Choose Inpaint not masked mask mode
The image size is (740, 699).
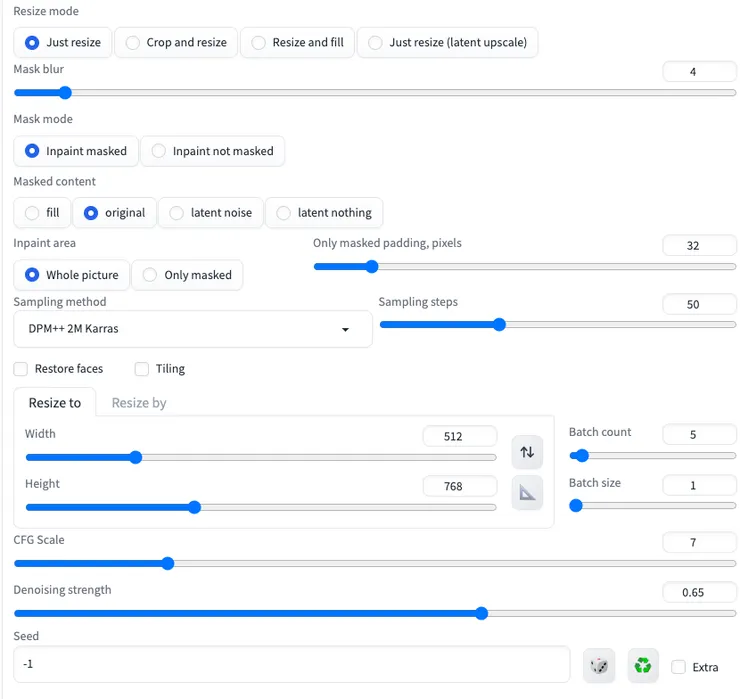212,151
